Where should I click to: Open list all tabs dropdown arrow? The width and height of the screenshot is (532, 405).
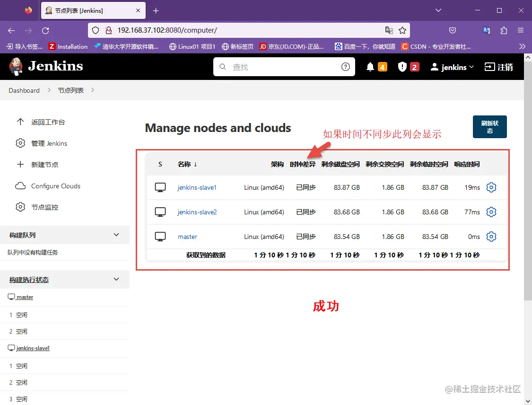point(438,10)
